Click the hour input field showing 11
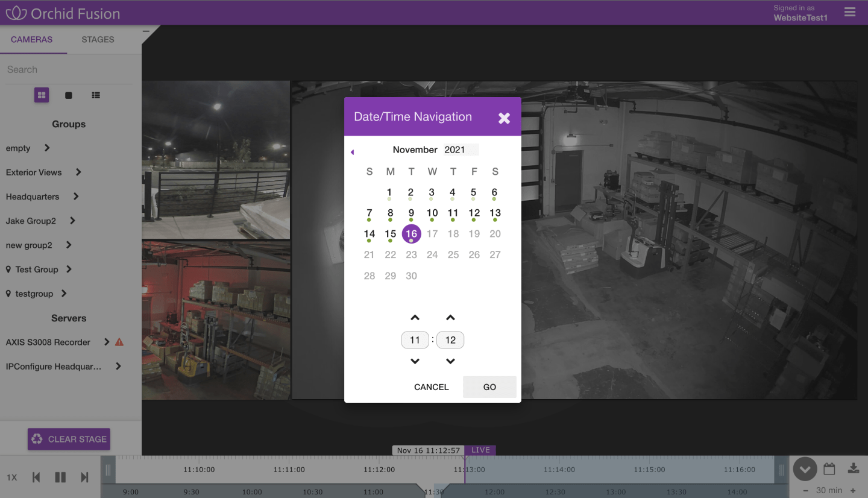Viewport: 868px width, 498px height. 415,340
